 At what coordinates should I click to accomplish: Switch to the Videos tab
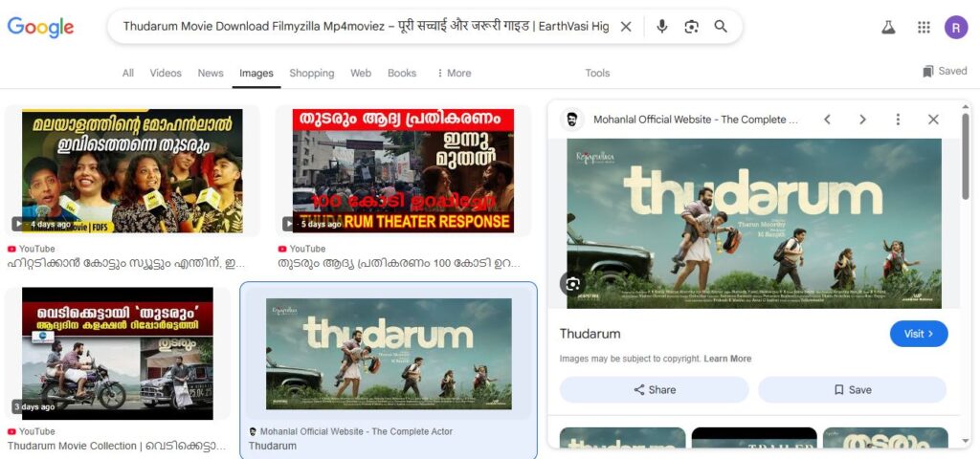coord(166,73)
